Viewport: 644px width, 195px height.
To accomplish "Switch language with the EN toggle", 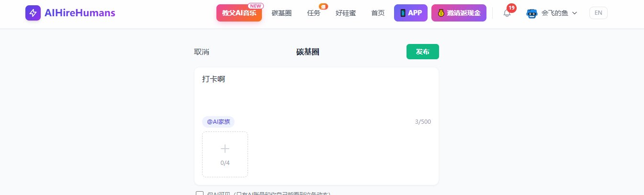I will (598, 13).
